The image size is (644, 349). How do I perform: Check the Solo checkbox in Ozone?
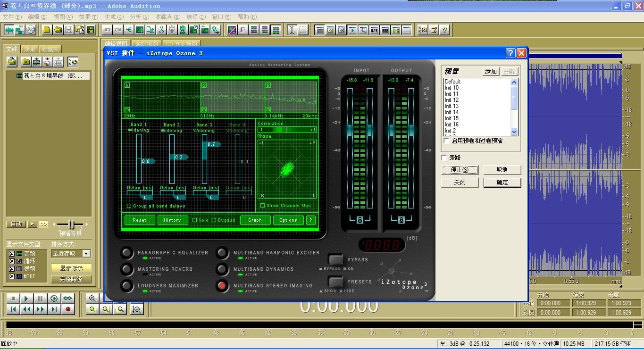pos(195,220)
